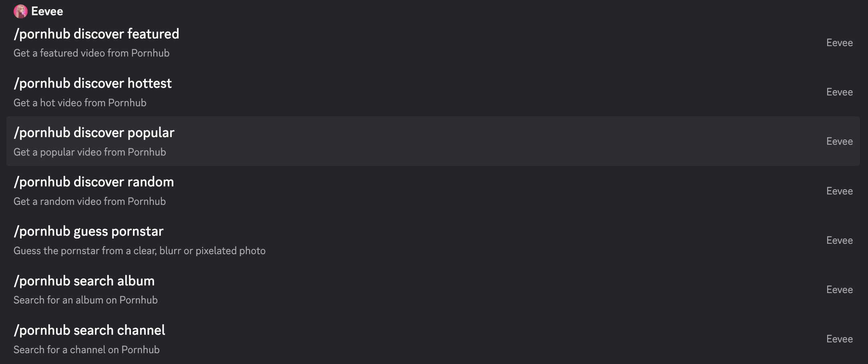The image size is (868, 364).
Task: Select the /pornhub discover hottest command
Action: pyautogui.click(x=433, y=92)
